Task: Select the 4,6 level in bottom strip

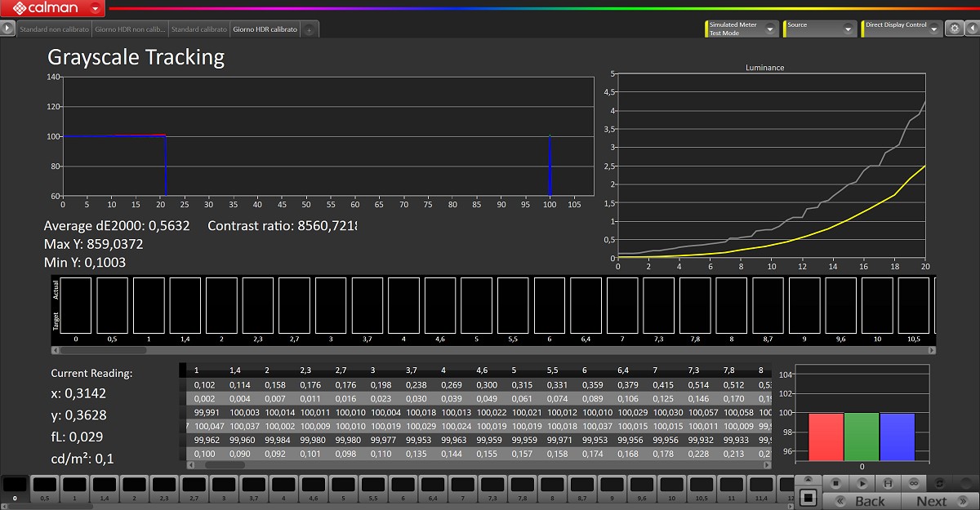Action: pyautogui.click(x=314, y=489)
